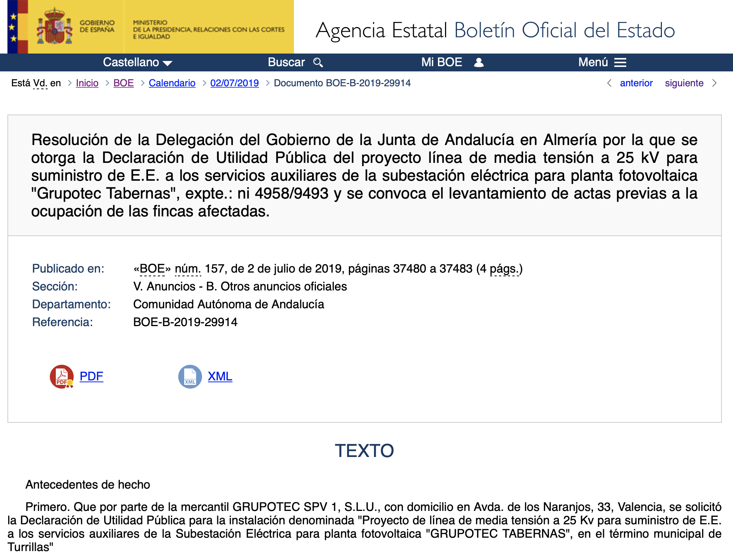The image size is (733, 560).
Task: Click the Ministerio de la Presidencia banner text
Action: [209, 29]
